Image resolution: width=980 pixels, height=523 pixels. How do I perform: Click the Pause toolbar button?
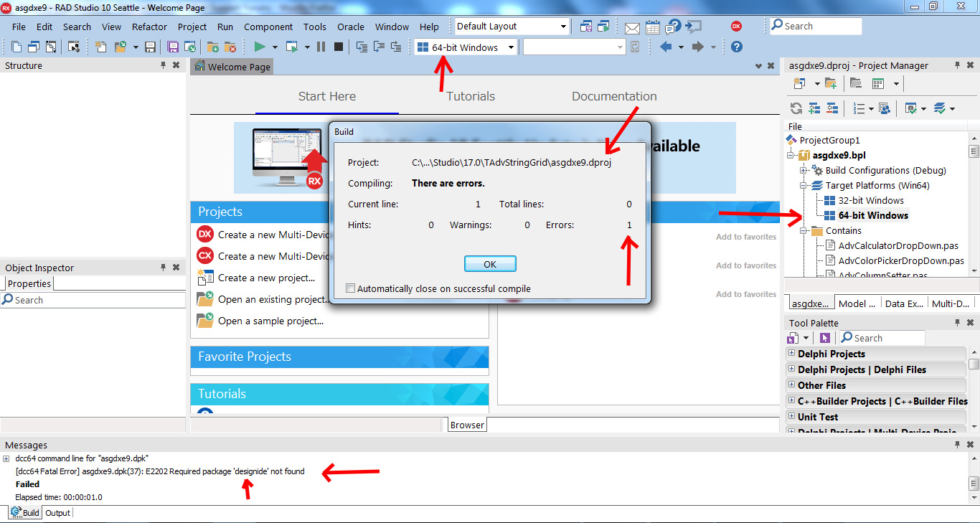[x=321, y=47]
